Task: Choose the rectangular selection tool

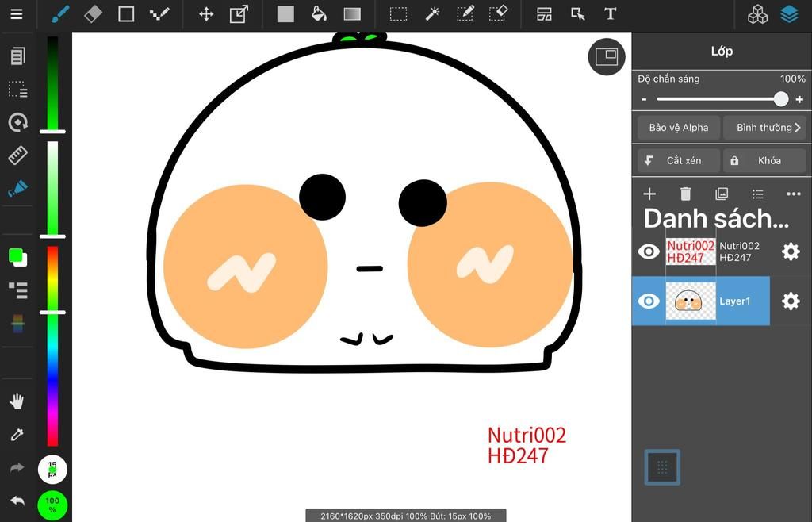Action: click(x=398, y=14)
